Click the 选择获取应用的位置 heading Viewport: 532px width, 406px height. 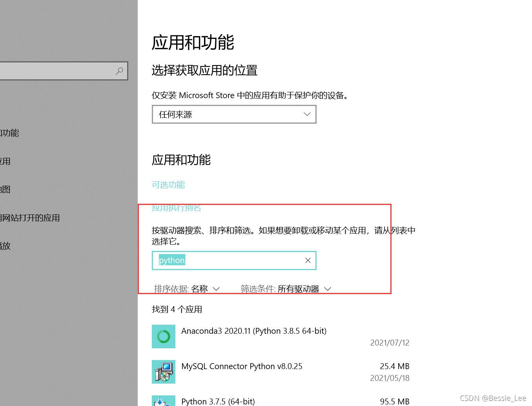[204, 70]
